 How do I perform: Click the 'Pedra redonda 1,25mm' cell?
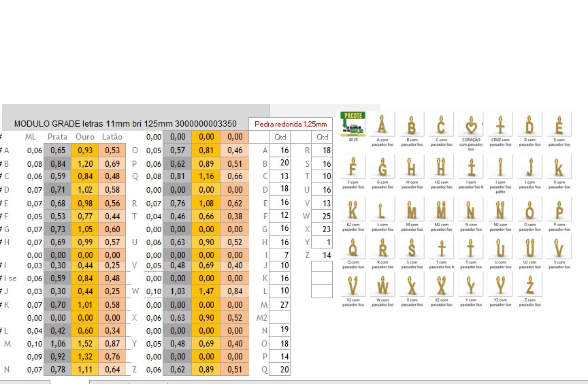click(291, 124)
